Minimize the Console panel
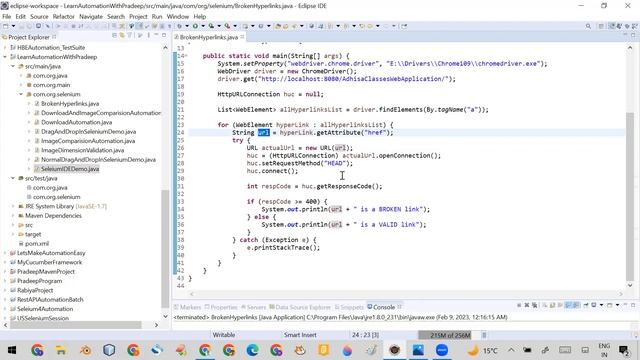 click(x=625, y=305)
